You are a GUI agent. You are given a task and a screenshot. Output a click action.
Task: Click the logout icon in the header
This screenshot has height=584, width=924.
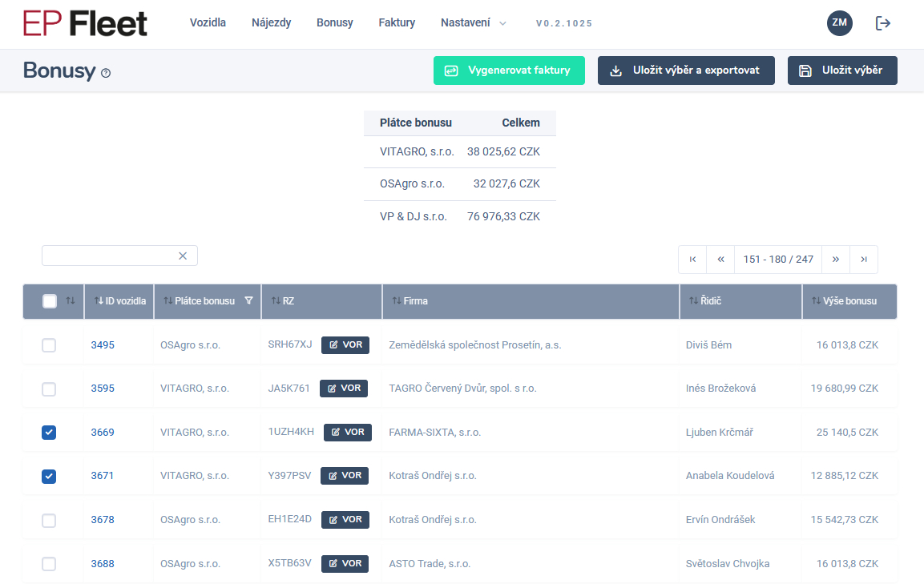coord(883,23)
